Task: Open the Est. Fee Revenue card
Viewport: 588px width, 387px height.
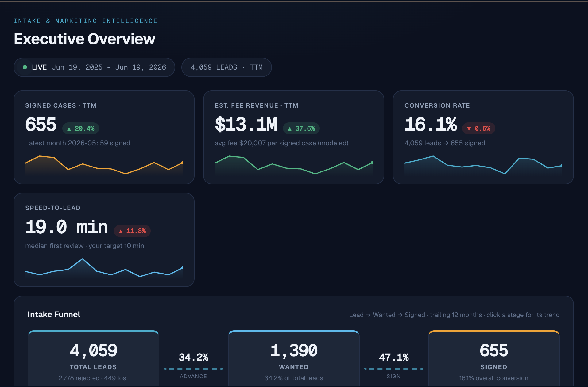Action: [294, 137]
